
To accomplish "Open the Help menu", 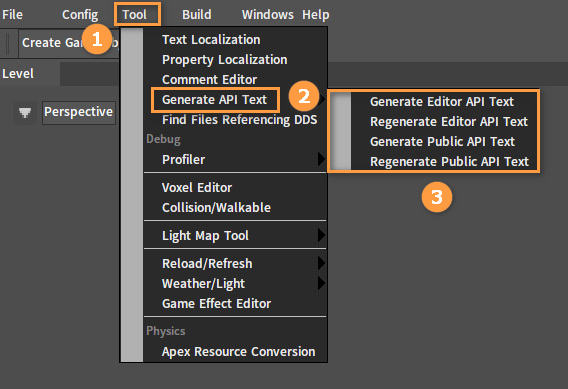I will pos(316,14).
